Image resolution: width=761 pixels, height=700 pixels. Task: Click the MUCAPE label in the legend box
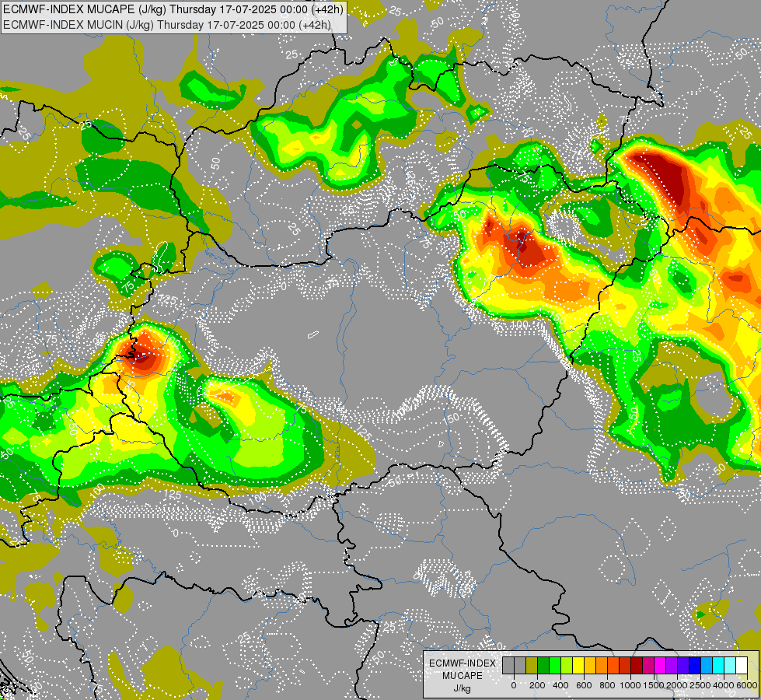pyautogui.click(x=463, y=676)
